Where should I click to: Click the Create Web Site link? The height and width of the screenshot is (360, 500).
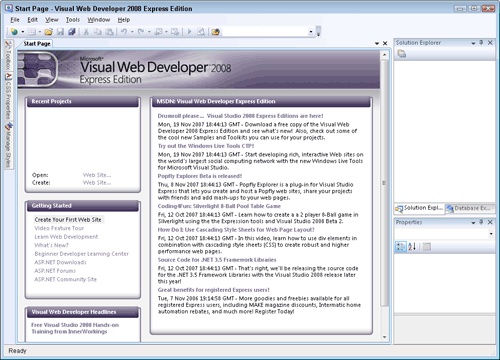click(x=97, y=183)
